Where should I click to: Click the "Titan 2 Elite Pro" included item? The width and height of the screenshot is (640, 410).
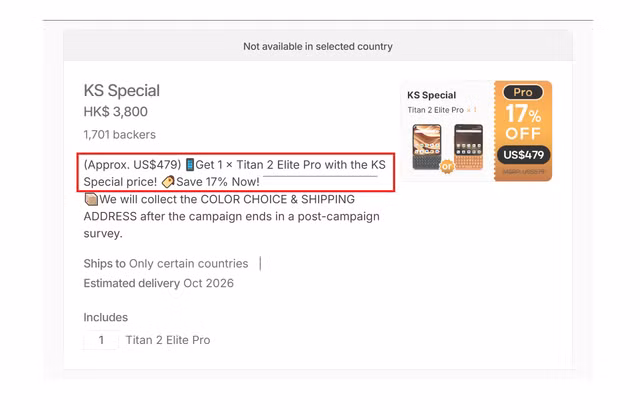click(x=167, y=340)
